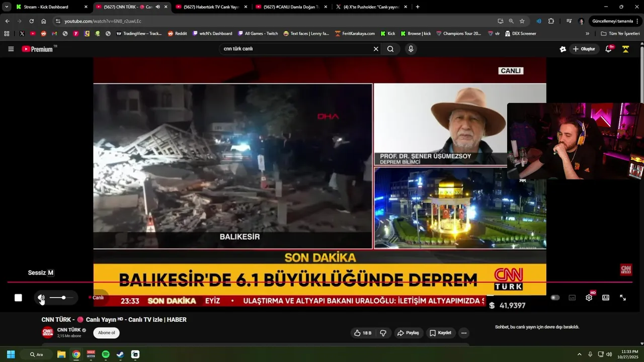Open the apps grid in bookmarks bar
The width and height of the screenshot is (644, 362).
pyautogui.click(x=7, y=34)
